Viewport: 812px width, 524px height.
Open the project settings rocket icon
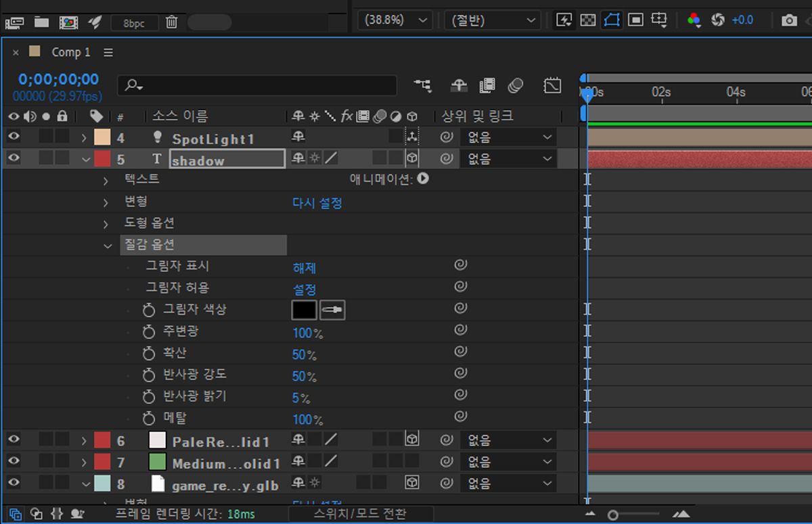pyautogui.click(x=95, y=22)
